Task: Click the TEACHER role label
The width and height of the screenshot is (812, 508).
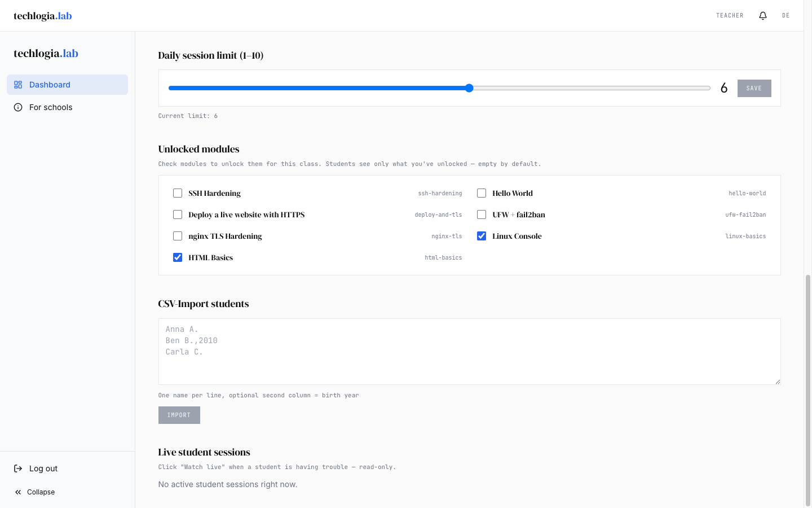Action: tap(730, 16)
